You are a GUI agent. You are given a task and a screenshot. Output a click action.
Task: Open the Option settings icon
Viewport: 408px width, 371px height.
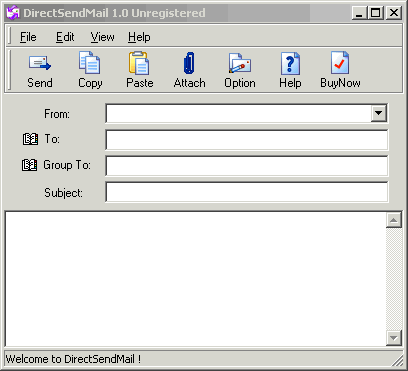tap(240, 63)
